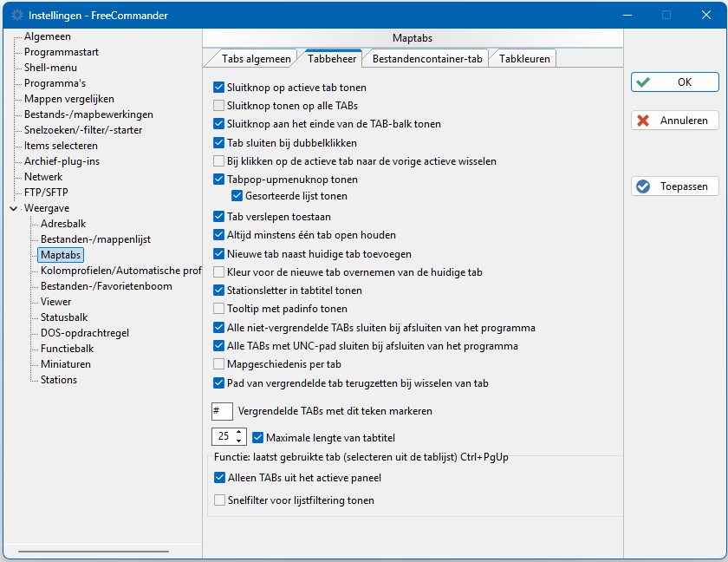728x562 pixels.
Task: Select 'Functiebalk' in the tree
Action: click(x=68, y=349)
